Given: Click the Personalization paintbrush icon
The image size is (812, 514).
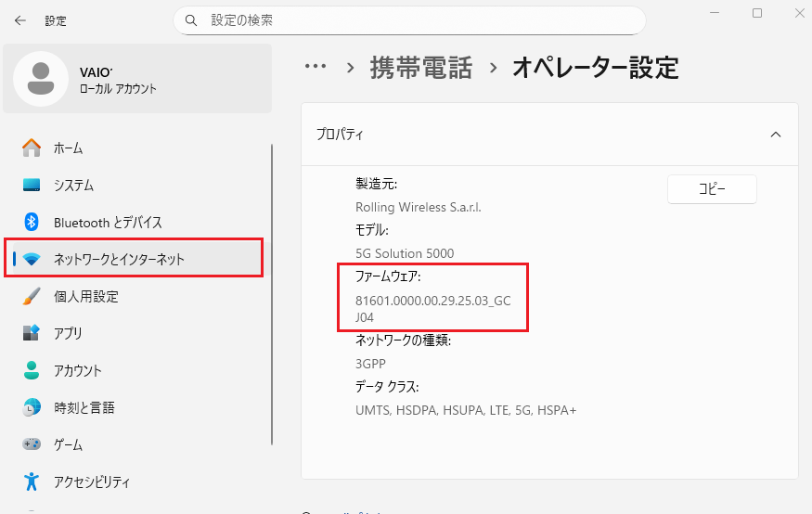Looking at the screenshot, I should 32,296.
